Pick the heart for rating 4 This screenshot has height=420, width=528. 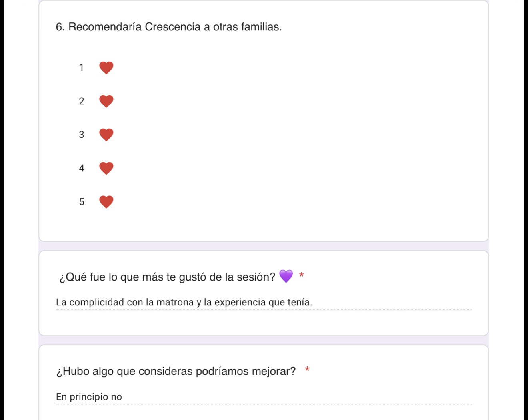(x=106, y=169)
